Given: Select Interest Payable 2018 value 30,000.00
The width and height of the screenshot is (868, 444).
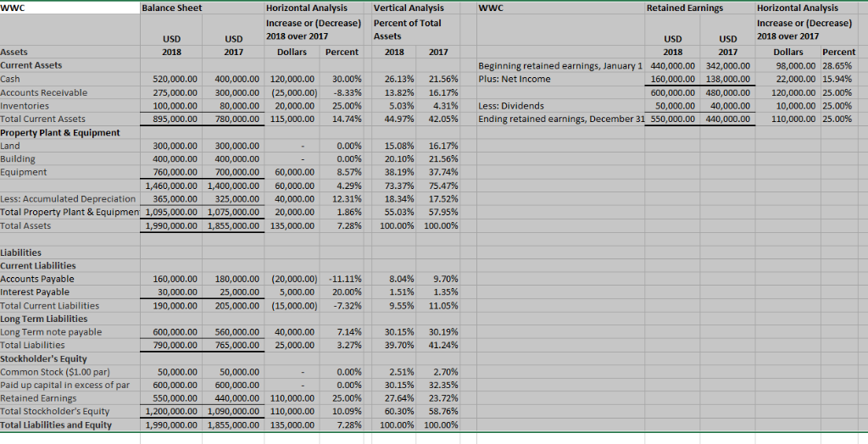Looking at the screenshot, I should click(x=177, y=292).
